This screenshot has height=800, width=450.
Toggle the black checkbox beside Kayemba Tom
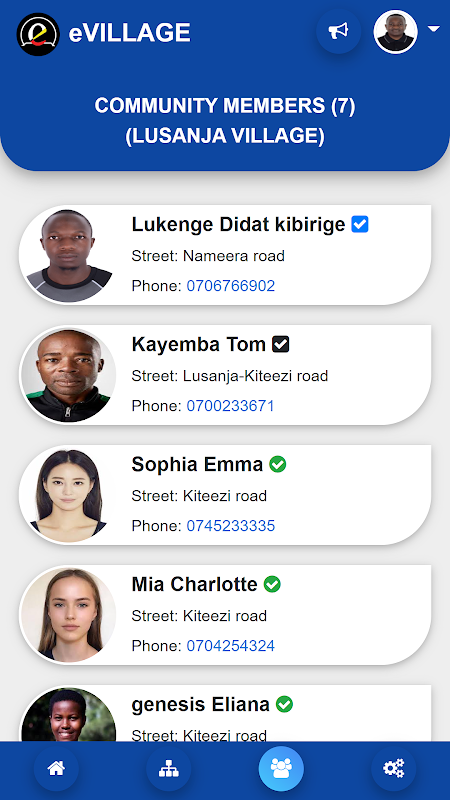pos(281,344)
